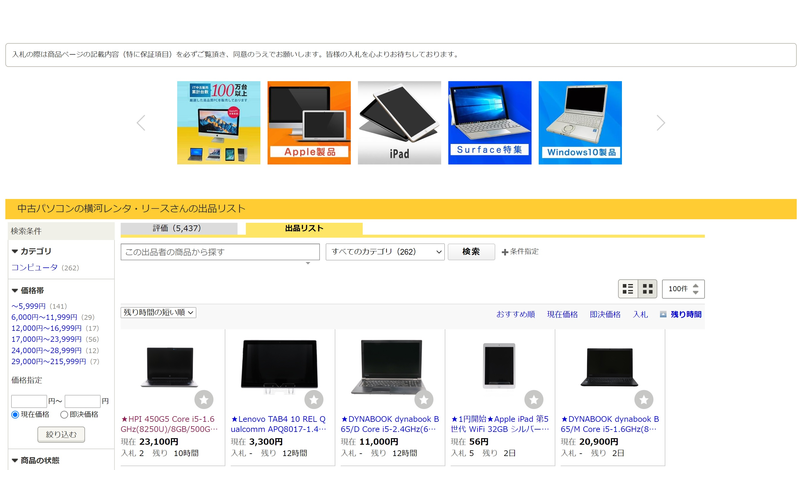The height and width of the screenshot is (500, 800).
Task: View the HPI 450G5 laptop image
Action: 170,366
